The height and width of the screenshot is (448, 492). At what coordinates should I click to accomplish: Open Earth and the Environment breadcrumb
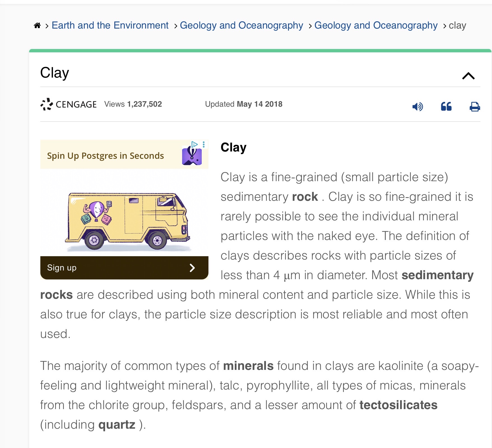pyautogui.click(x=110, y=25)
